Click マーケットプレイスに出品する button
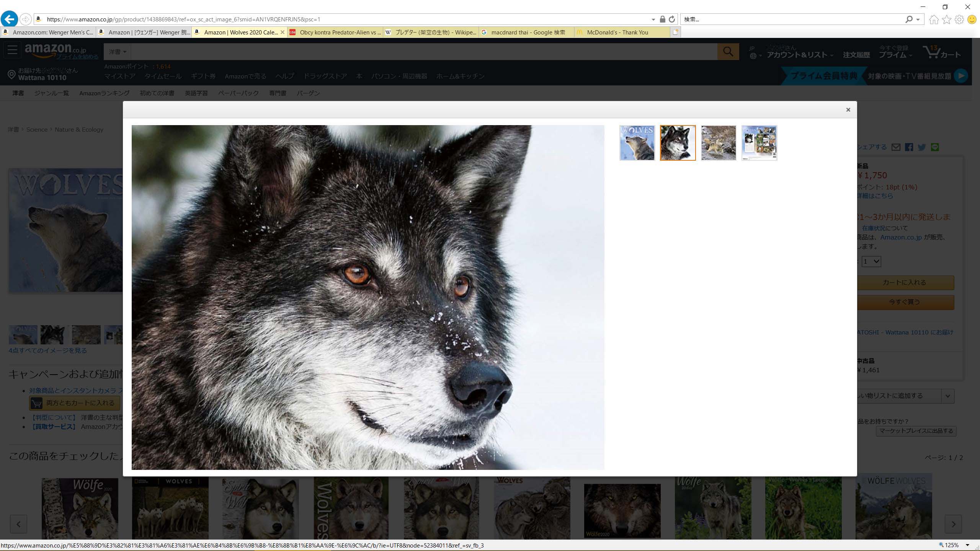Viewport: 980px width, 551px height. [916, 431]
